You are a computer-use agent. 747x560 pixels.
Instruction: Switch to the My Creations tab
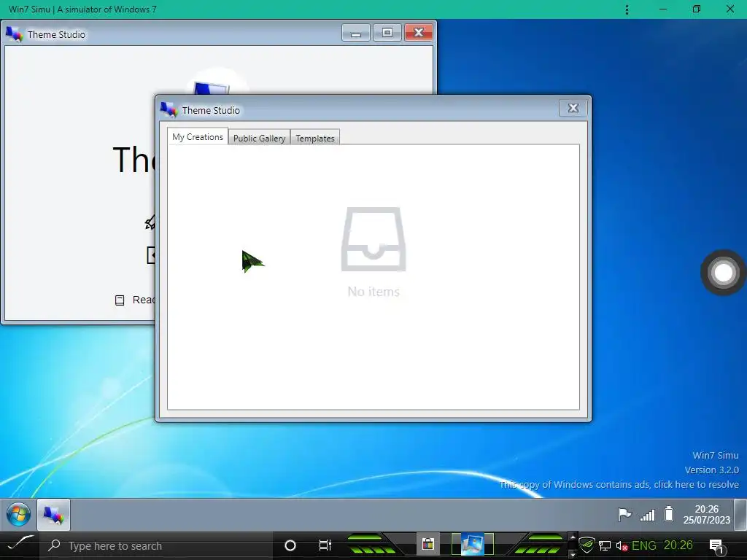click(x=198, y=136)
